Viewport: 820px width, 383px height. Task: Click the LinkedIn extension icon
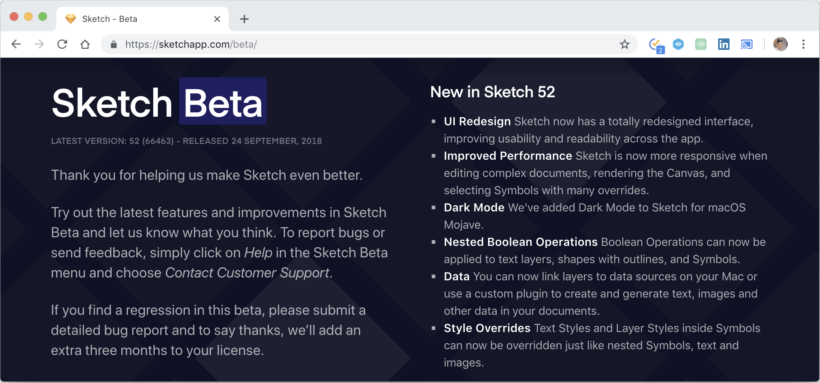[724, 44]
